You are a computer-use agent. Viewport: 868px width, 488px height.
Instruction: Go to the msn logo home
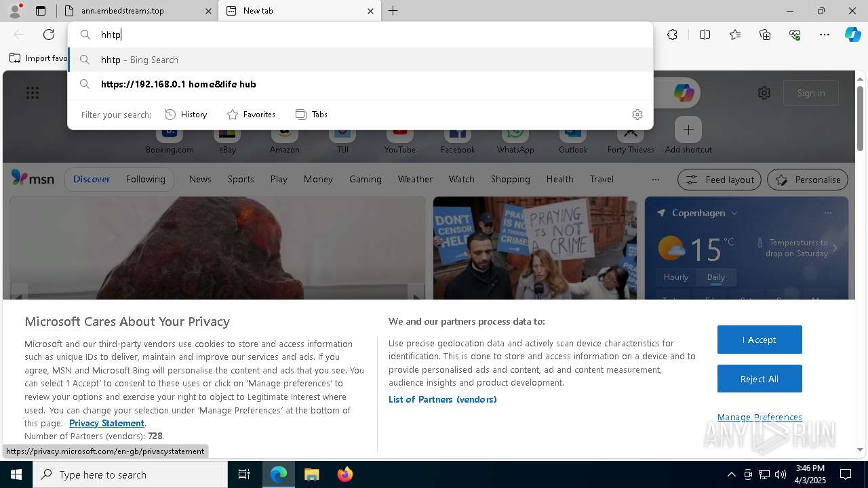click(x=33, y=179)
